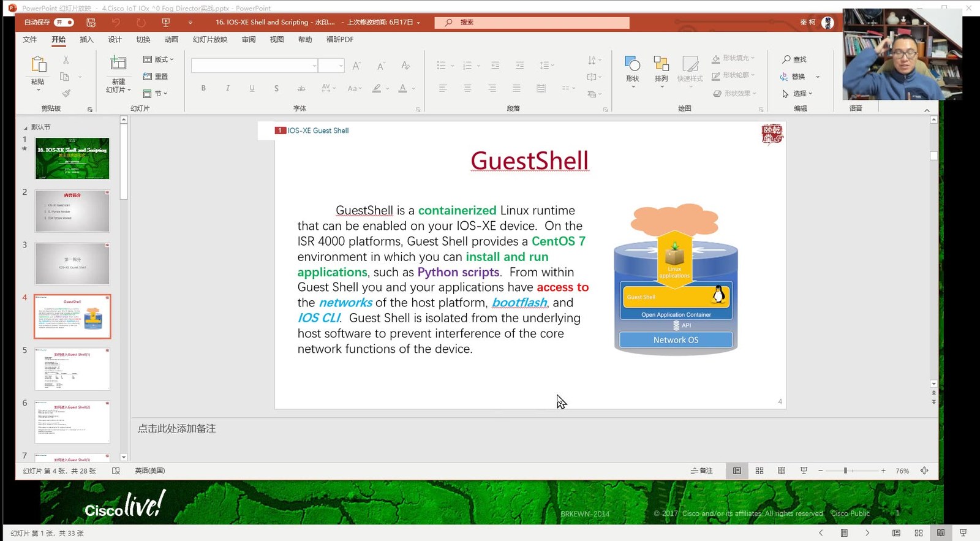Click the Increase Indent icon
The image size is (980, 541).
click(x=519, y=66)
